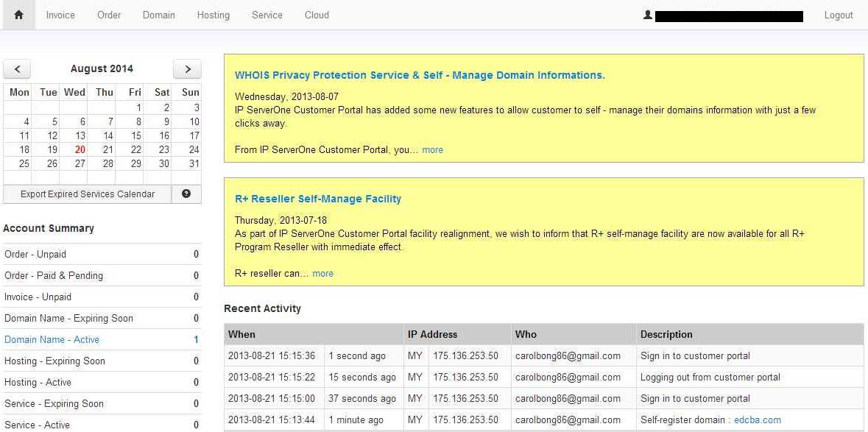The height and width of the screenshot is (432, 868).
Task: Read more of R+ reseller announcement
Action: click(322, 273)
